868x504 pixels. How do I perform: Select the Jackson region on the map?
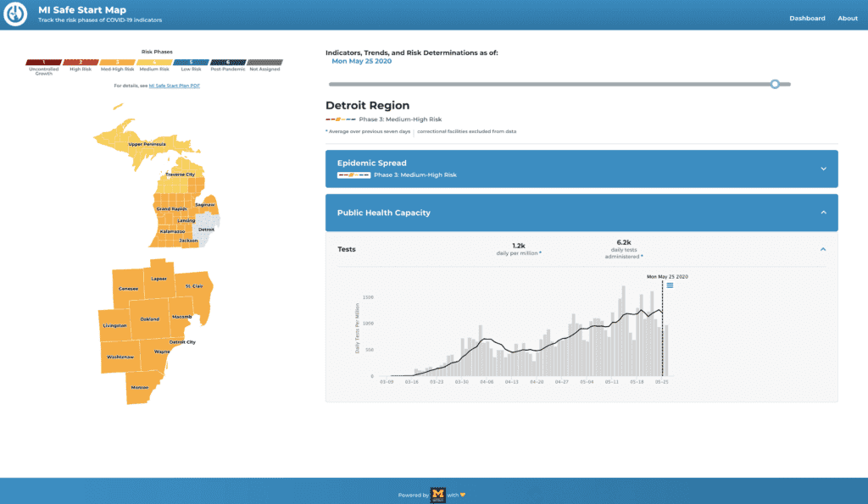click(188, 240)
